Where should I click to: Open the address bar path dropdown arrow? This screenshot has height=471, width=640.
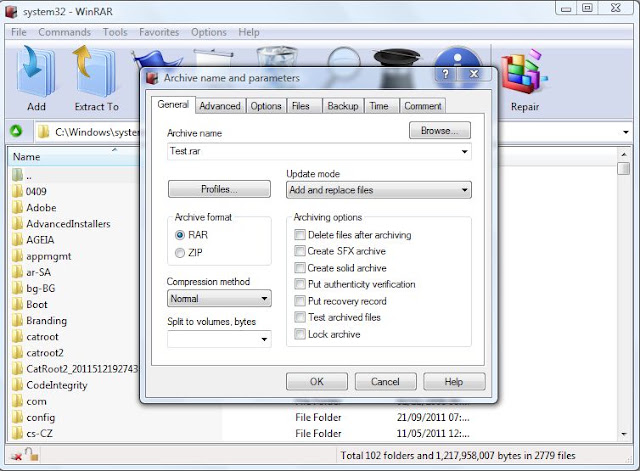(x=625, y=132)
